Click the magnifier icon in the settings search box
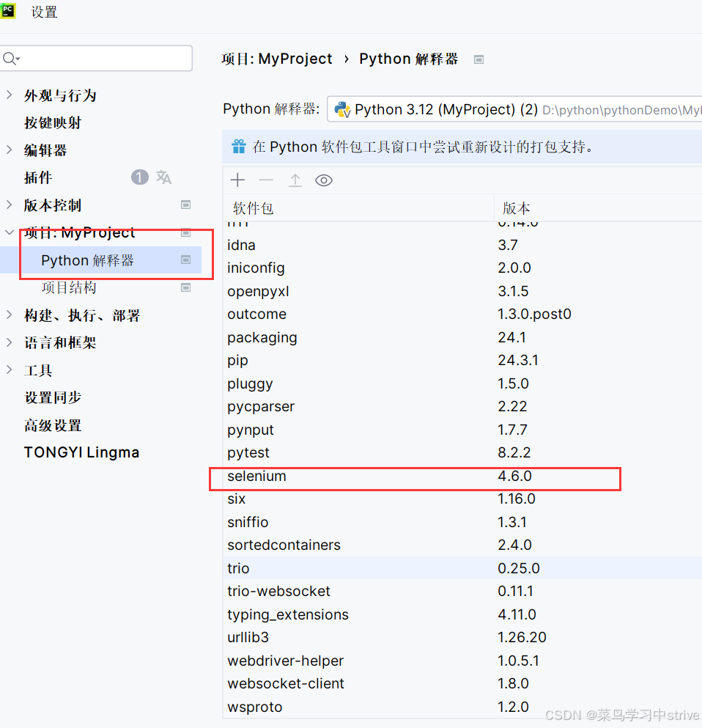The image size is (702, 728). 10,58
